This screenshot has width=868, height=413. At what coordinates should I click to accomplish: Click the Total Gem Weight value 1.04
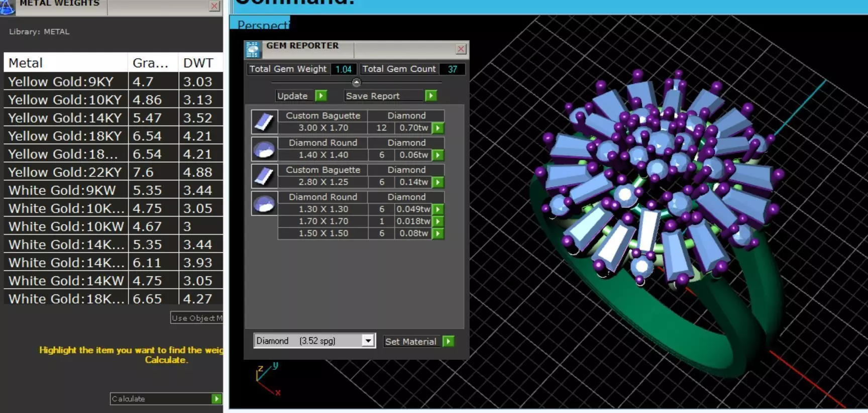pyautogui.click(x=344, y=69)
